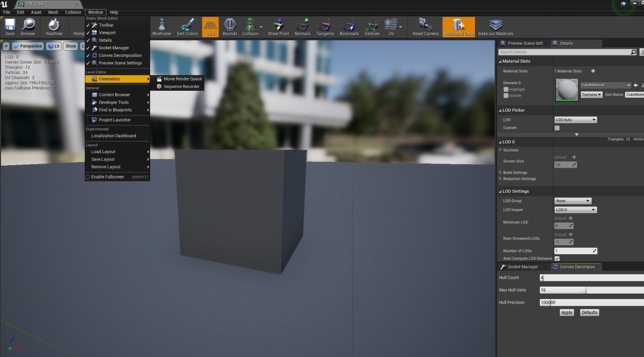Viewport: 644px width, 357px height.
Task: Click Bake out Materials icon
Action: (496, 24)
